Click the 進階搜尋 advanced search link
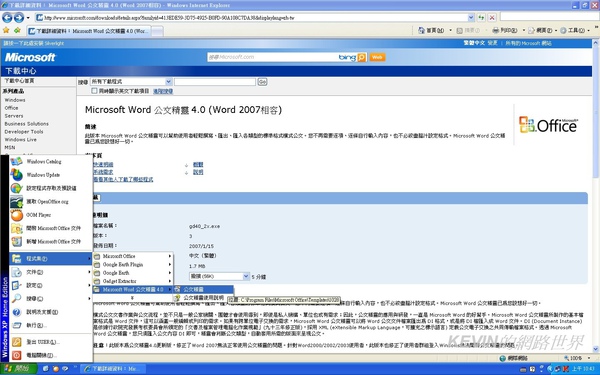This screenshot has height=375, width=600. click(x=163, y=91)
